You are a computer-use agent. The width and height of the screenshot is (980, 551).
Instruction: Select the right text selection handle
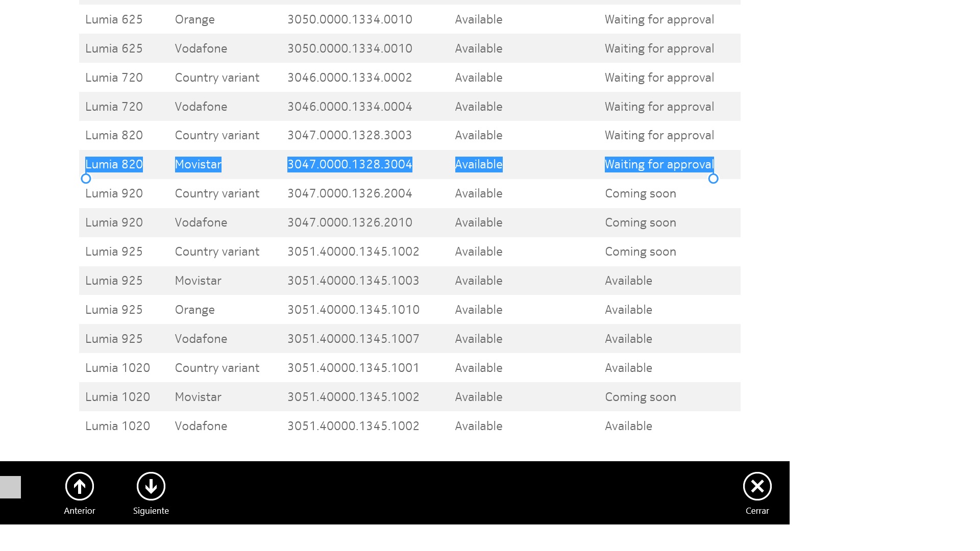[714, 179]
